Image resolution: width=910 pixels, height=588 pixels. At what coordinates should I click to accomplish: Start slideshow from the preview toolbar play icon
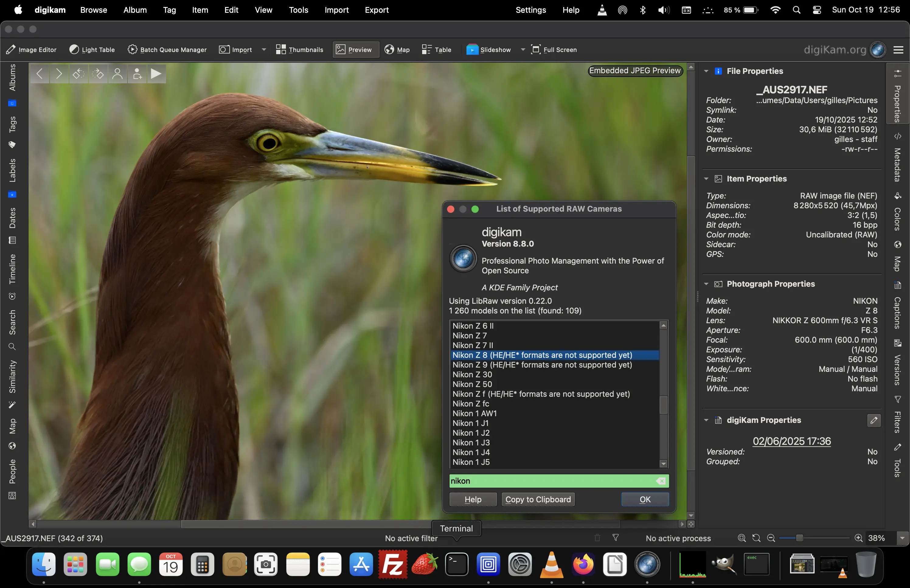(156, 74)
